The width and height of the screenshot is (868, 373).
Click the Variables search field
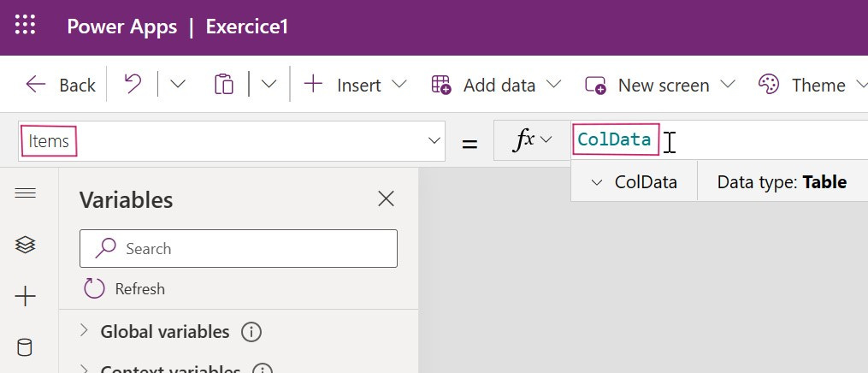239,248
